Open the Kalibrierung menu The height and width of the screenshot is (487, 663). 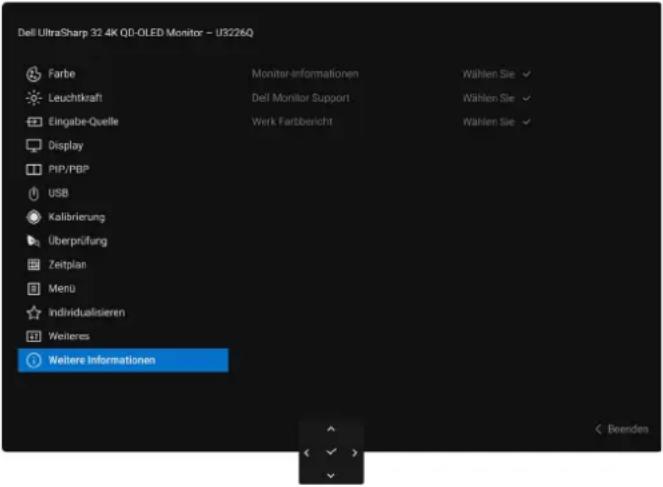click(x=77, y=217)
